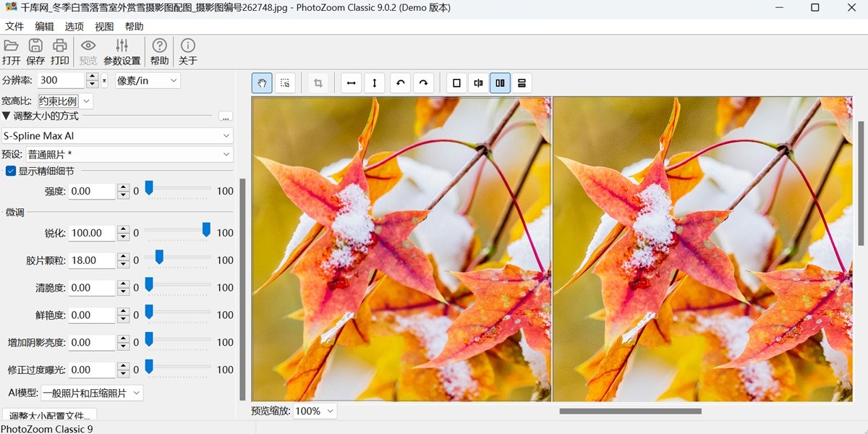Click the 调整大小配置文件 button
The height and width of the screenshot is (434, 868).
tap(48, 415)
